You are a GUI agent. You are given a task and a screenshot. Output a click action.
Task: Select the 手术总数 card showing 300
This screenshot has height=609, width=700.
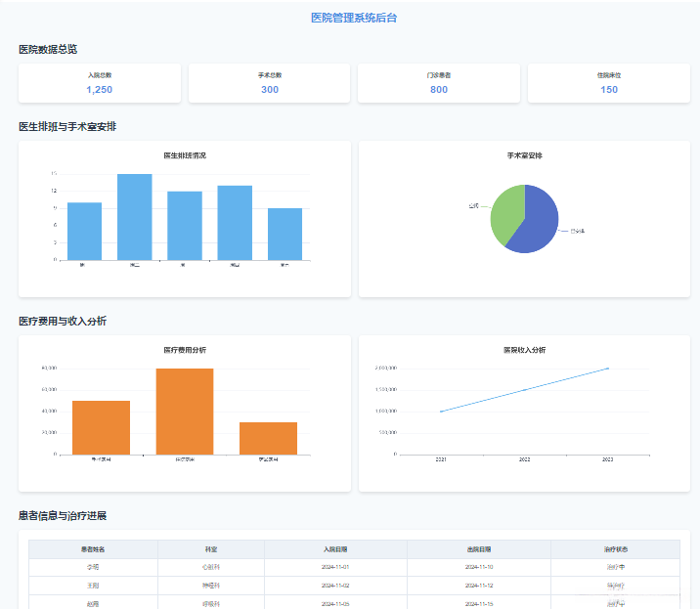[x=269, y=83]
